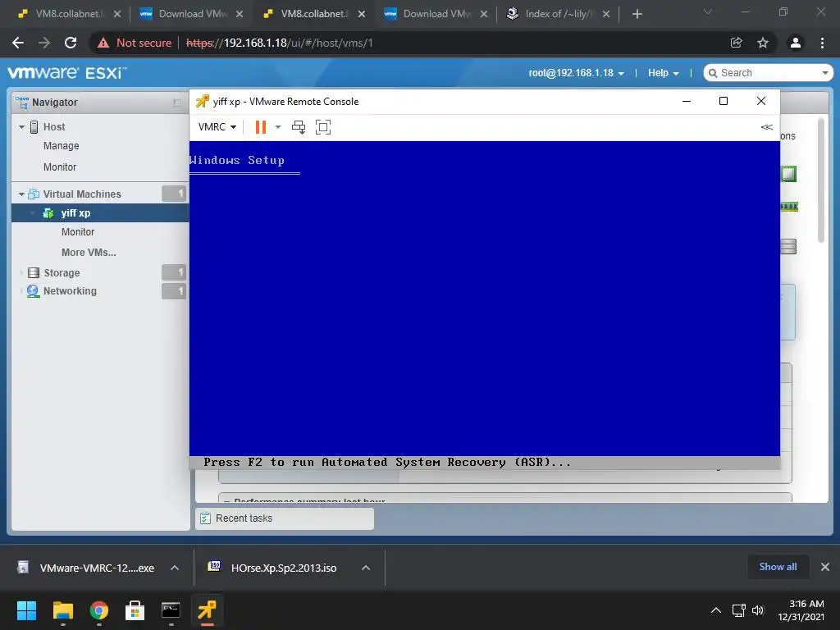
Task: Minimize the Navigator panel icon
Action: point(177,103)
